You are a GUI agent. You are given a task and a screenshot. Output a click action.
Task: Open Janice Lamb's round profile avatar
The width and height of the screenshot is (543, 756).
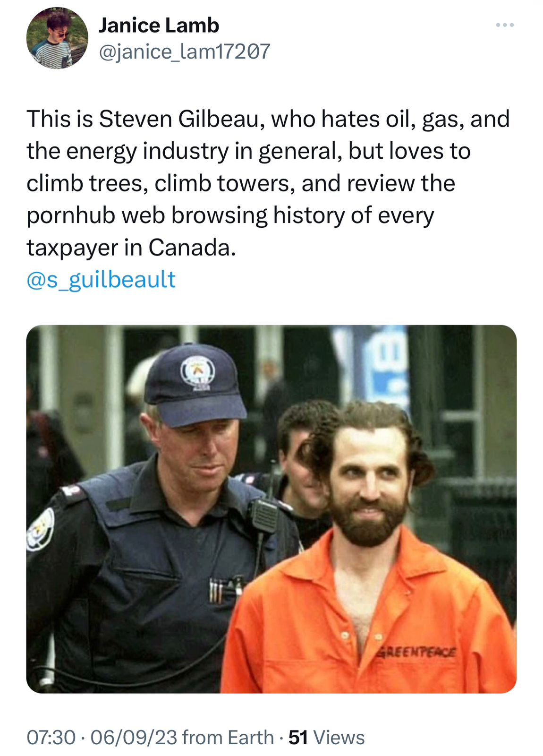(57, 38)
